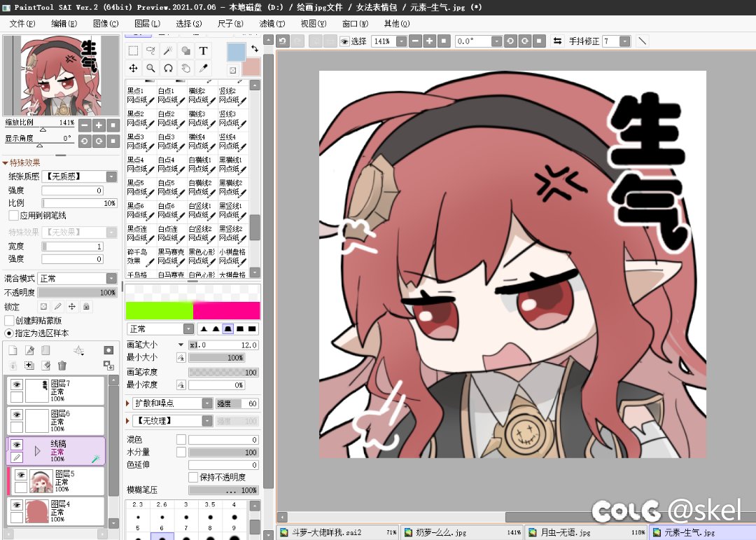Open the 手抖修正 value dropdown
The height and width of the screenshot is (540, 756).
click(x=625, y=41)
